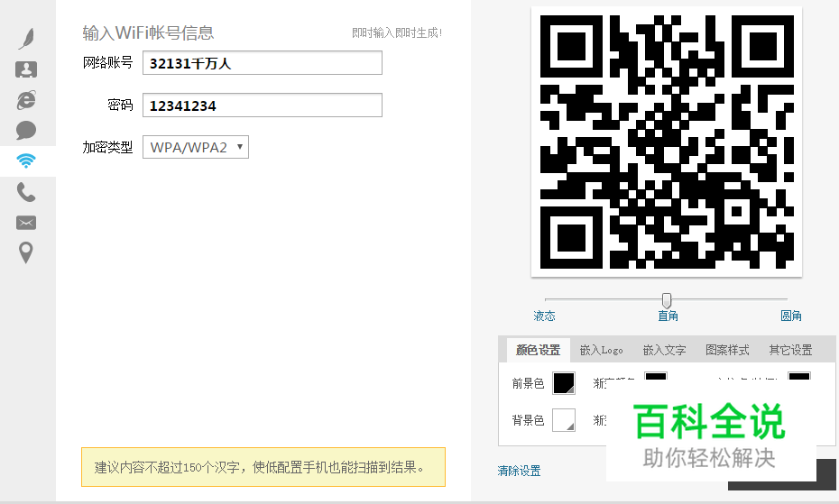Choose the 液态 liquid style label
This screenshot has width=839, height=504.
(x=544, y=316)
